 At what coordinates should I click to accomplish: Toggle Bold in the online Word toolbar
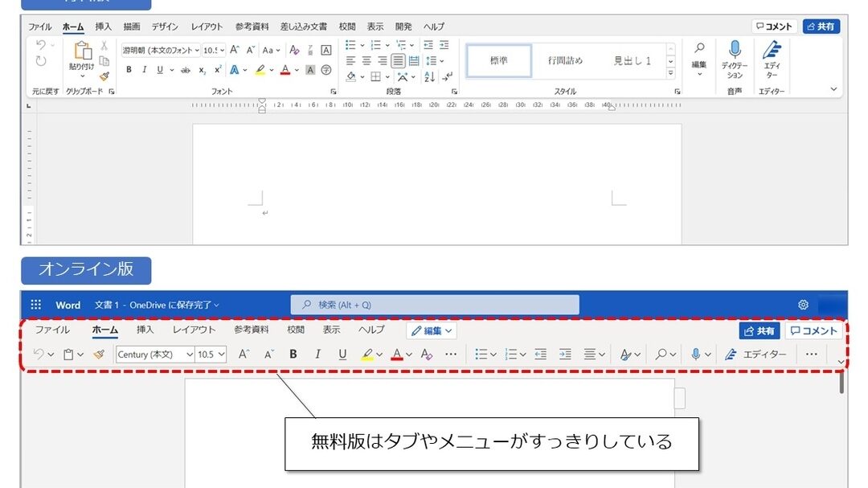click(293, 354)
